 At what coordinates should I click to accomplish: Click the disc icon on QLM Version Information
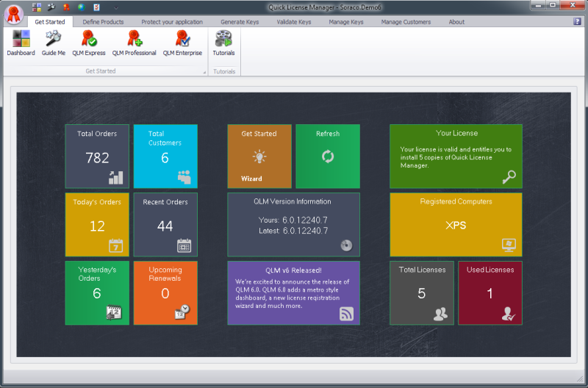(346, 245)
